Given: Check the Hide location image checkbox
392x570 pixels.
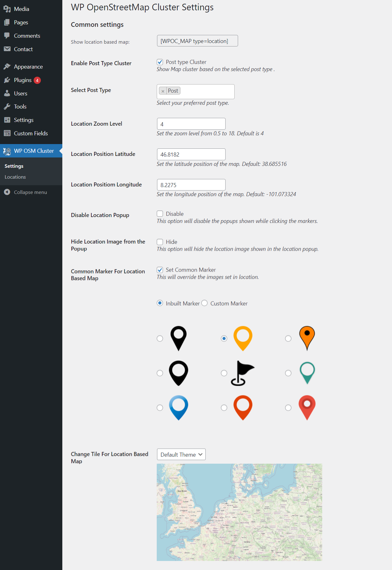Looking at the screenshot, I should [160, 242].
